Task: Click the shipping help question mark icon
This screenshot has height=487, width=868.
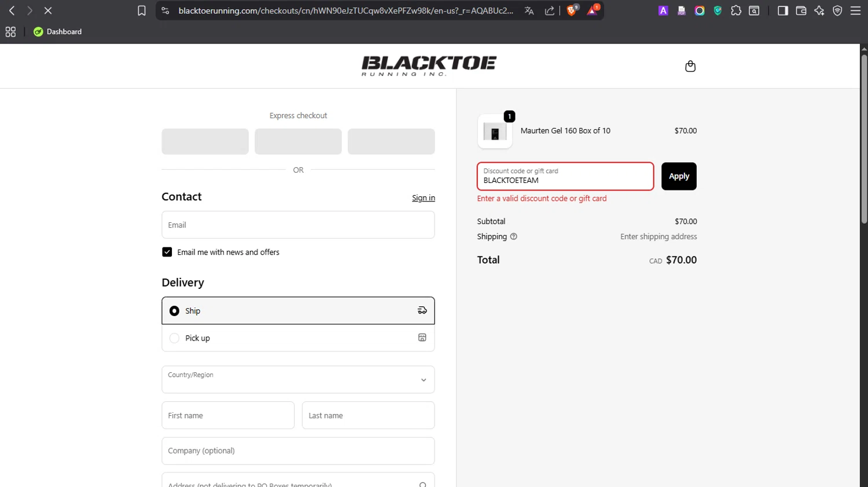Action: [x=513, y=236]
